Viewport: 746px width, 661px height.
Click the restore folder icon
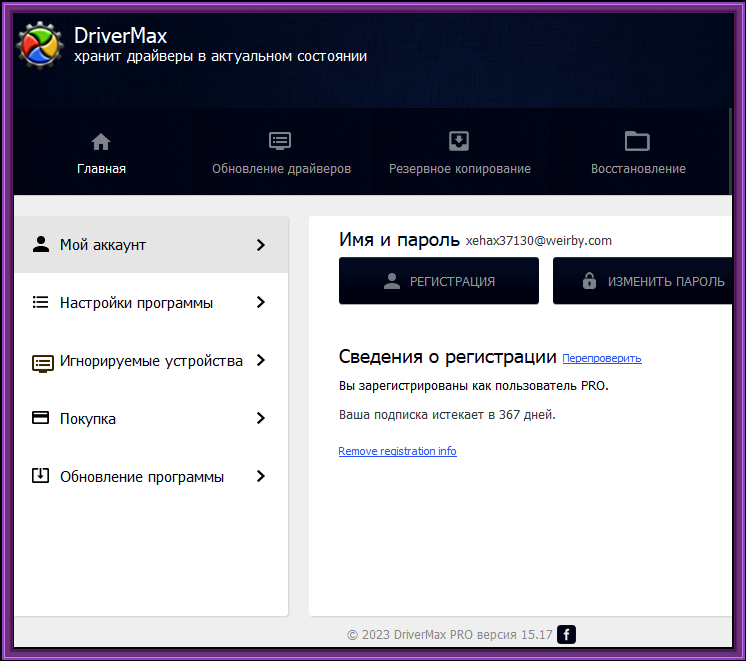coord(637,141)
